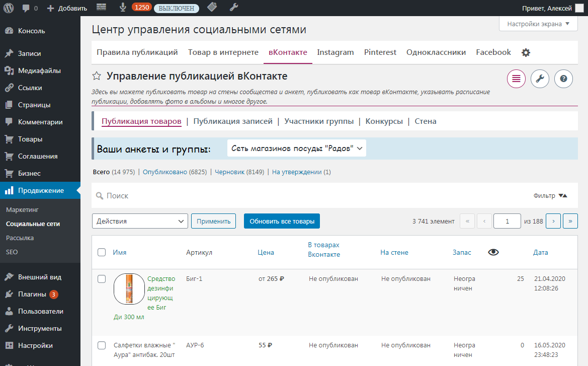Screen dimensions: 588x366
Task: Click the barcode tag icon in admin bar
Action: point(212,7)
